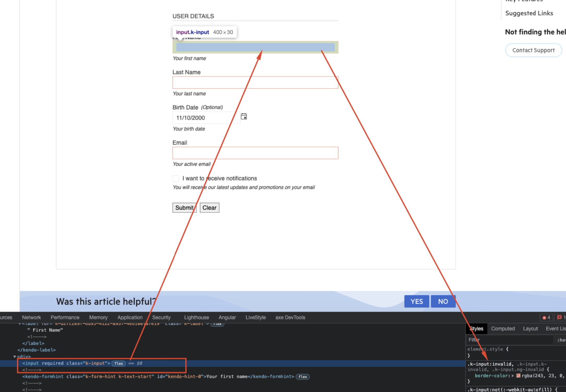
Task: Click the Filter field in the Styles pane
Action: click(496, 340)
